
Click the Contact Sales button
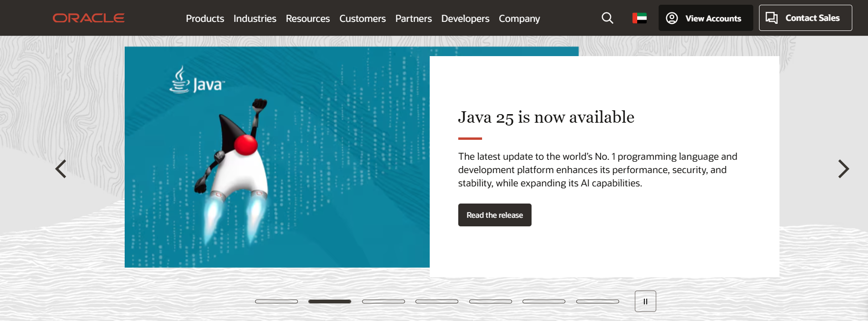click(x=805, y=18)
